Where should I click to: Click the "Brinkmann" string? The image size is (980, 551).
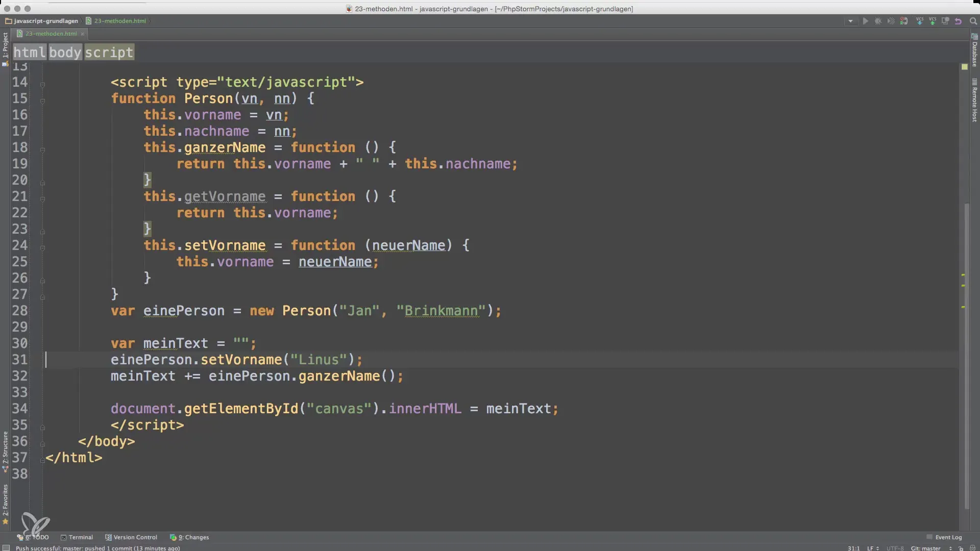[442, 311]
